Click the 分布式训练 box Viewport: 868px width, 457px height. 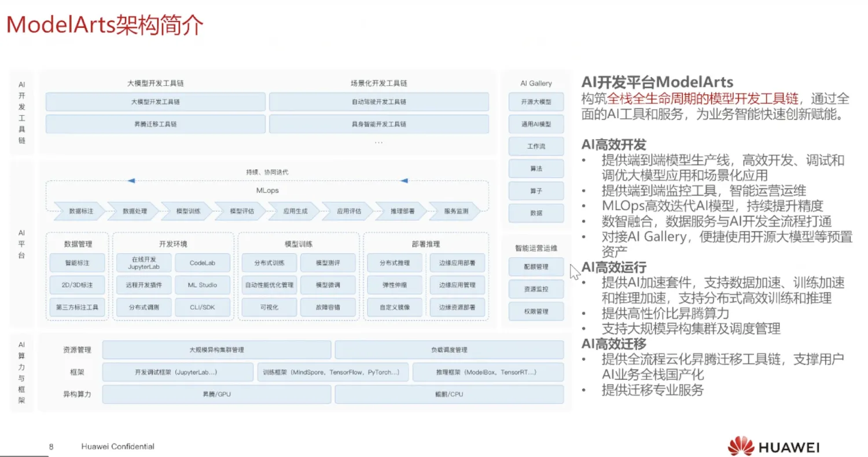[270, 263]
